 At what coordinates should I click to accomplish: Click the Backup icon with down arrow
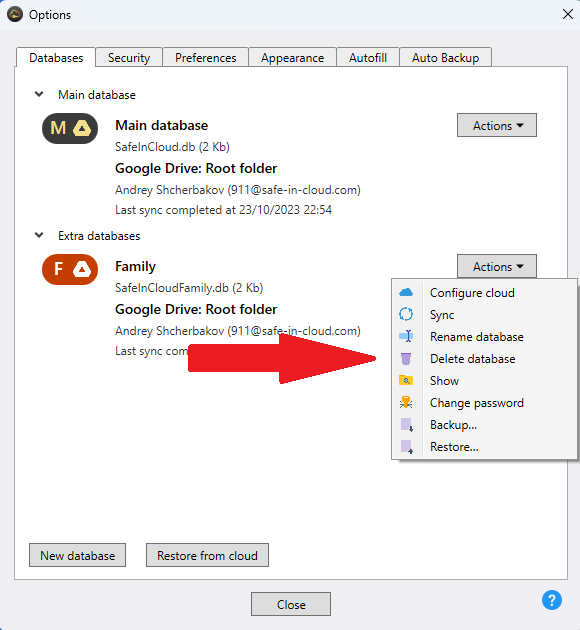(x=406, y=425)
